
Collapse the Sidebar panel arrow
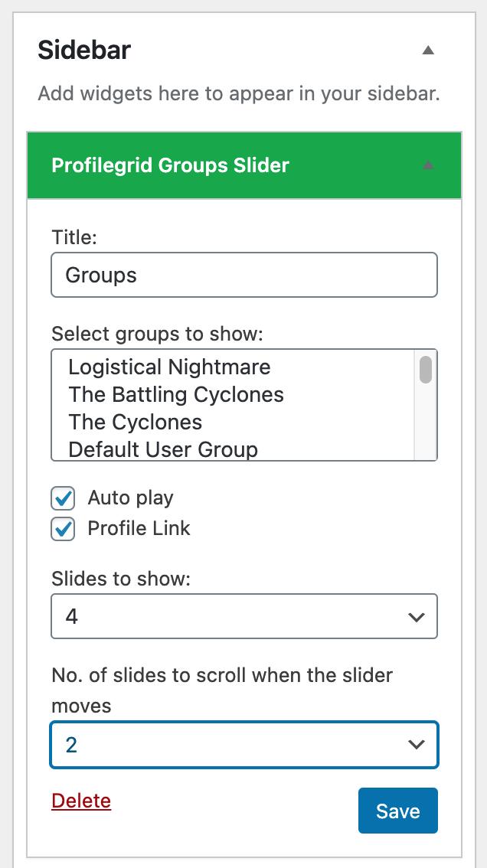428,51
